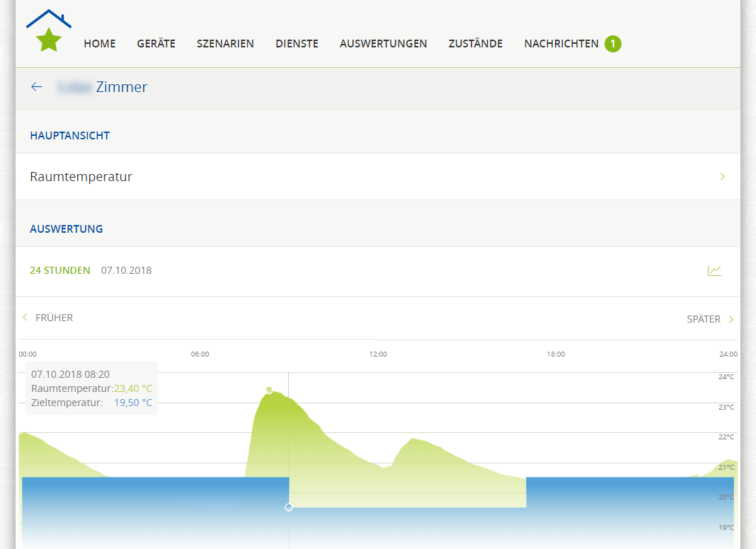756x549 pixels.
Task: Expand Raumtemperatur with the right chevron
Action: [x=722, y=177]
